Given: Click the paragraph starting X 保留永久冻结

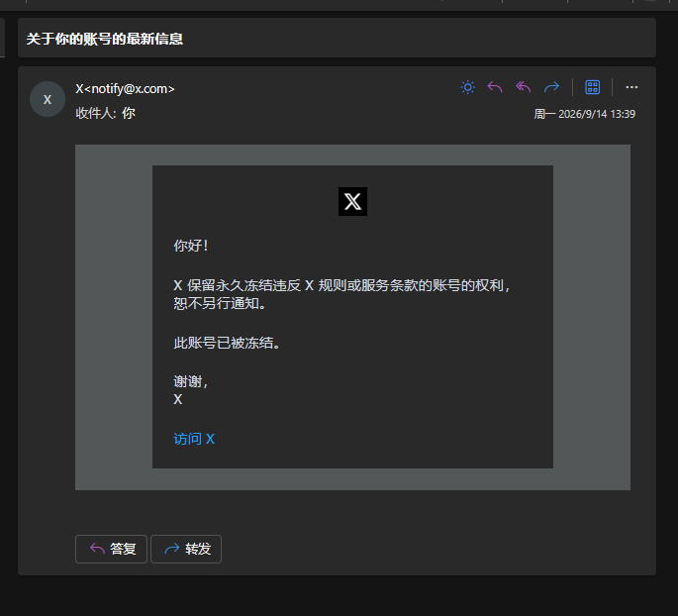Looking at the screenshot, I should [342, 294].
